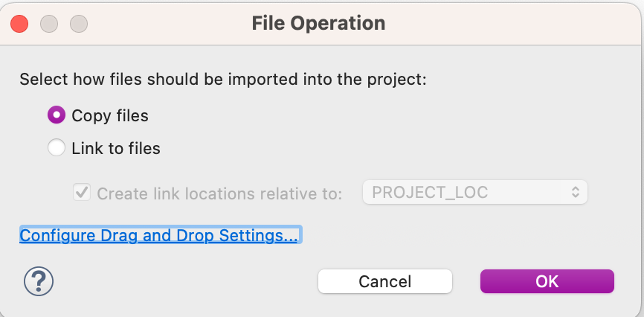
Task: Close the File Operation dialog with red button
Action: pos(19,23)
